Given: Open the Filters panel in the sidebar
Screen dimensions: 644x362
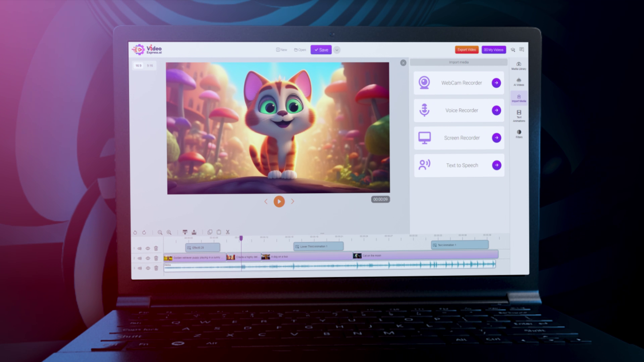Looking at the screenshot, I should tap(519, 134).
